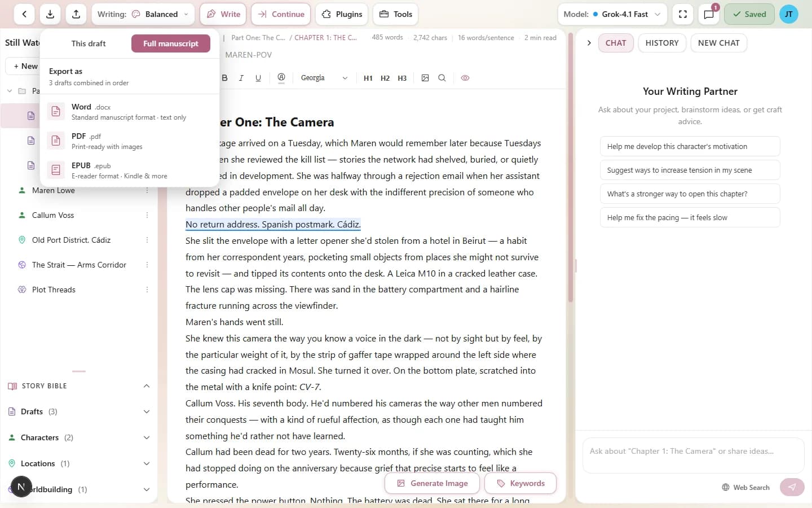Open the comments notification icon
Viewport: 812px width, 508px height.
[x=709, y=14]
